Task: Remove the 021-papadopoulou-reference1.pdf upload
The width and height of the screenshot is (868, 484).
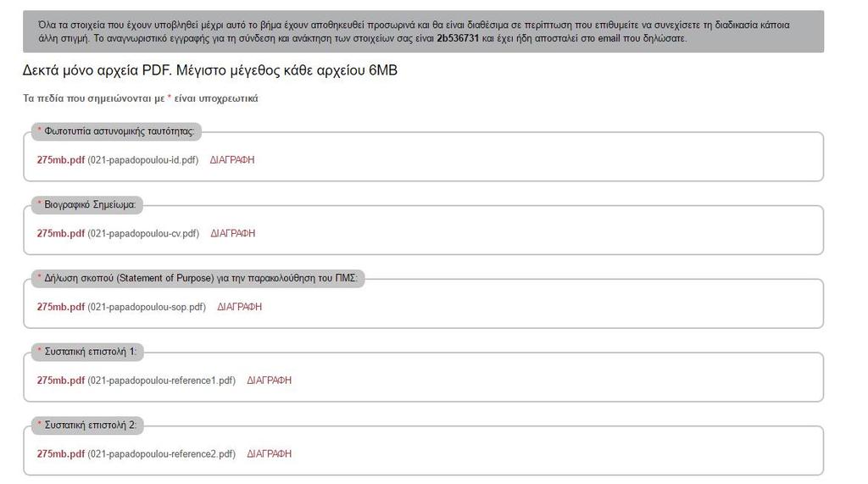Action: (269, 381)
